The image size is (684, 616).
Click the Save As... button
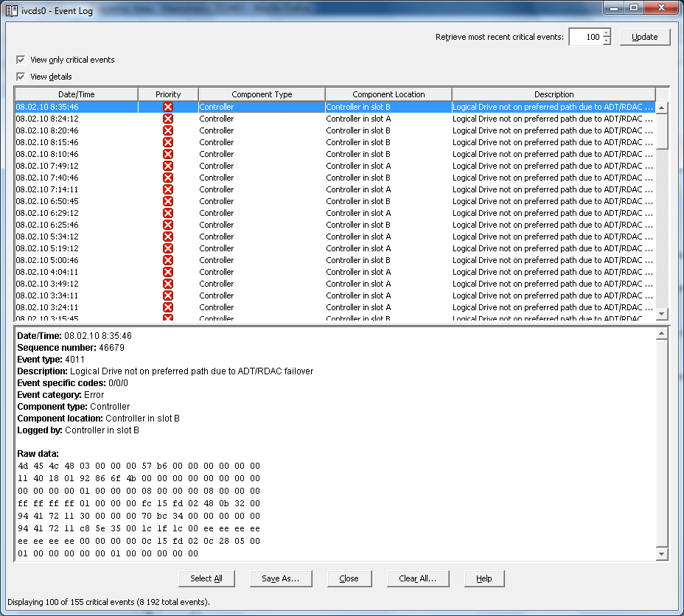[280, 578]
